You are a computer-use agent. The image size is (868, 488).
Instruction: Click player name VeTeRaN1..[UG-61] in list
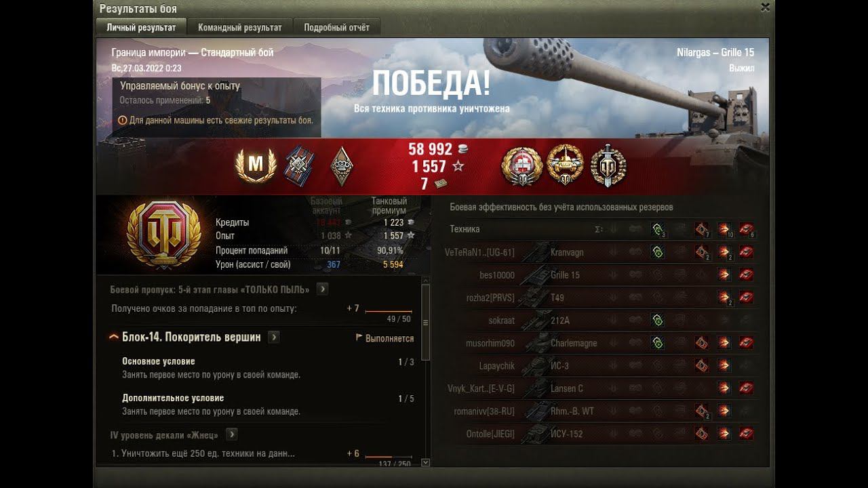click(x=479, y=252)
